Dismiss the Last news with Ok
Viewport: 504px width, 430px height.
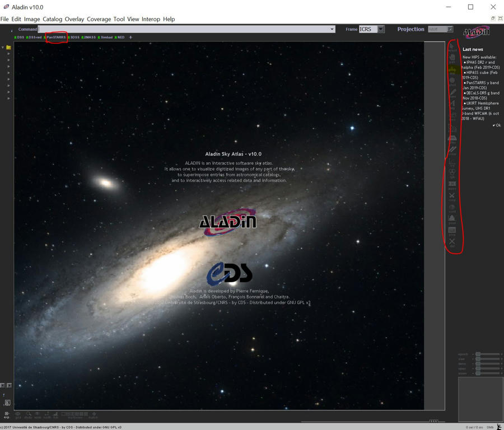click(x=497, y=125)
